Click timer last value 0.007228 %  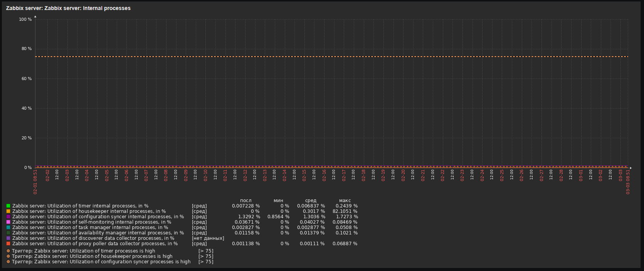coord(246,206)
